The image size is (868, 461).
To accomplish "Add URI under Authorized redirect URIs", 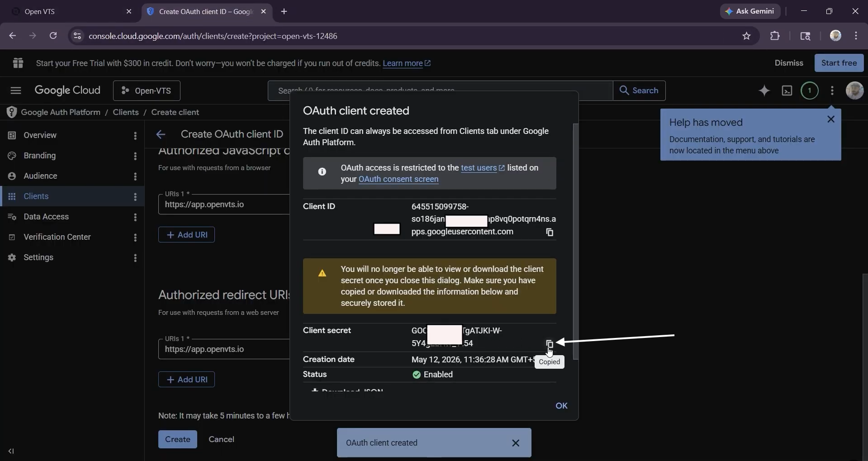I will [x=186, y=380].
